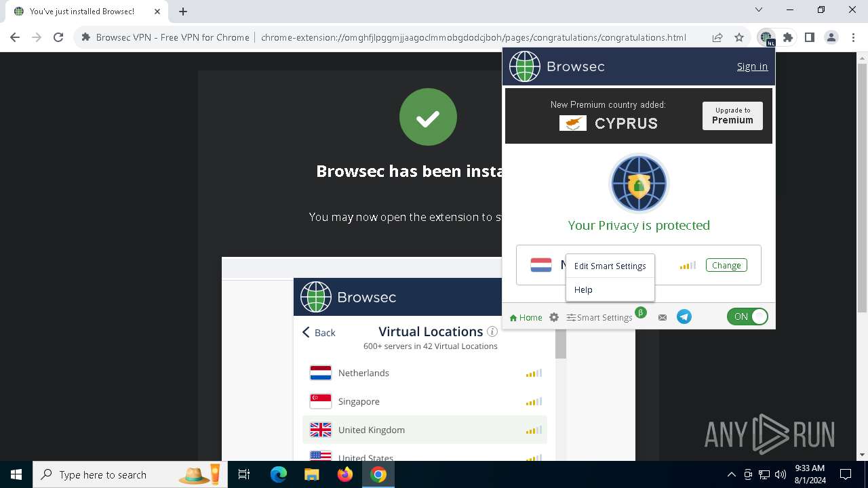Select Edit Smart Settings menu entry

pos(610,266)
